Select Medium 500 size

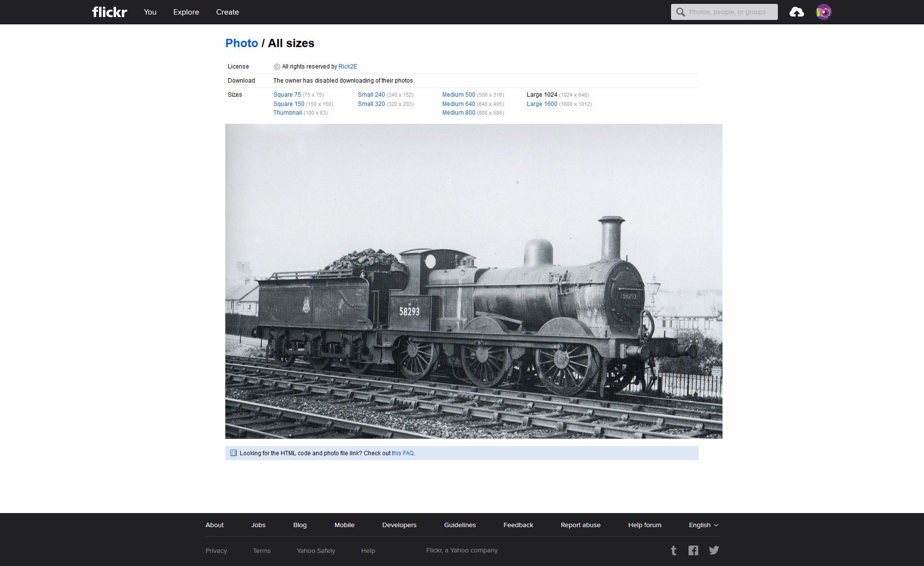pyautogui.click(x=458, y=95)
